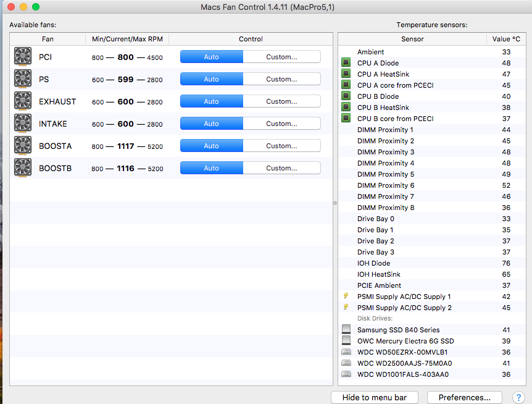Select the Ambient sensor row
Screen dimensions: 532x404
432,52
